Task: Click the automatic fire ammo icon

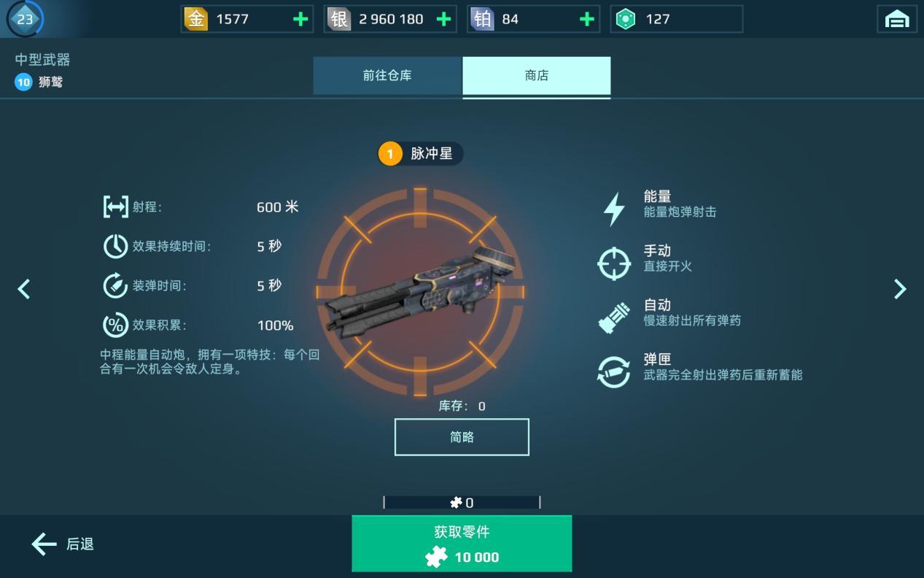Action: (x=614, y=317)
